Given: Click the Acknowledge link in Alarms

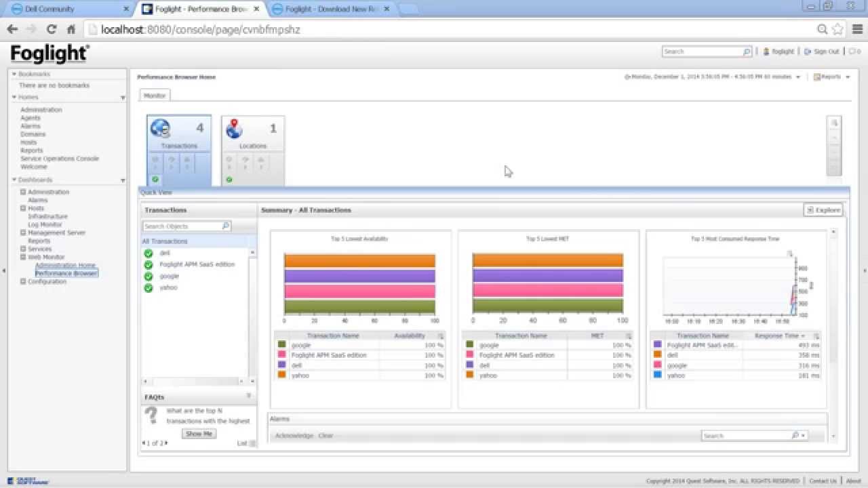Looking at the screenshot, I should click(294, 436).
